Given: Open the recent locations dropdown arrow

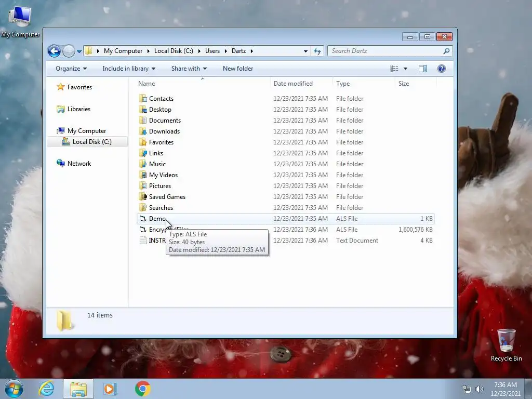Looking at the screenshot, I should (79, 51).
